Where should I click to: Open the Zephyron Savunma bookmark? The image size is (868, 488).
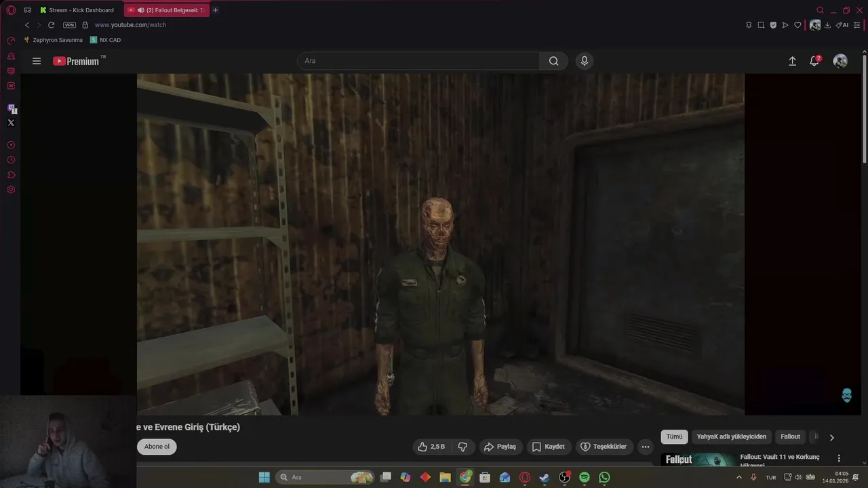pos(53,40)
